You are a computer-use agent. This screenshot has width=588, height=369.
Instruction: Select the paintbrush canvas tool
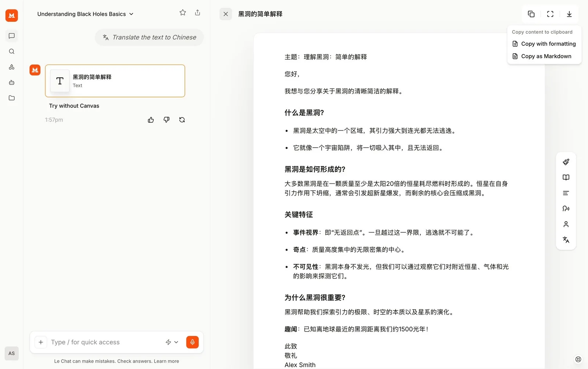pyautogui.click(x=566, y=162)
